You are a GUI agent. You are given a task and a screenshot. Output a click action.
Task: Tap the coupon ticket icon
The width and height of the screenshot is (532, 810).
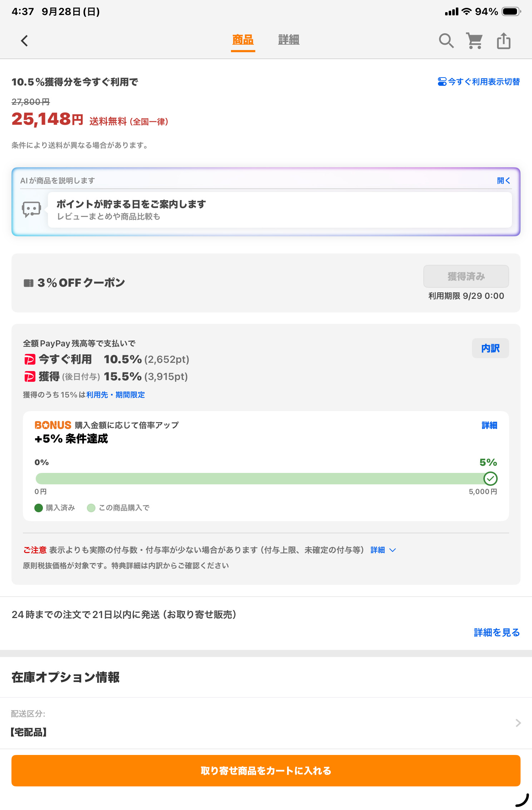28,283
